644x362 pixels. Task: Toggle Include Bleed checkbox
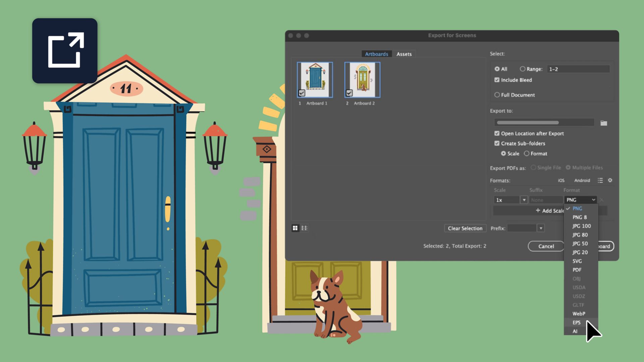pos(496,79)
